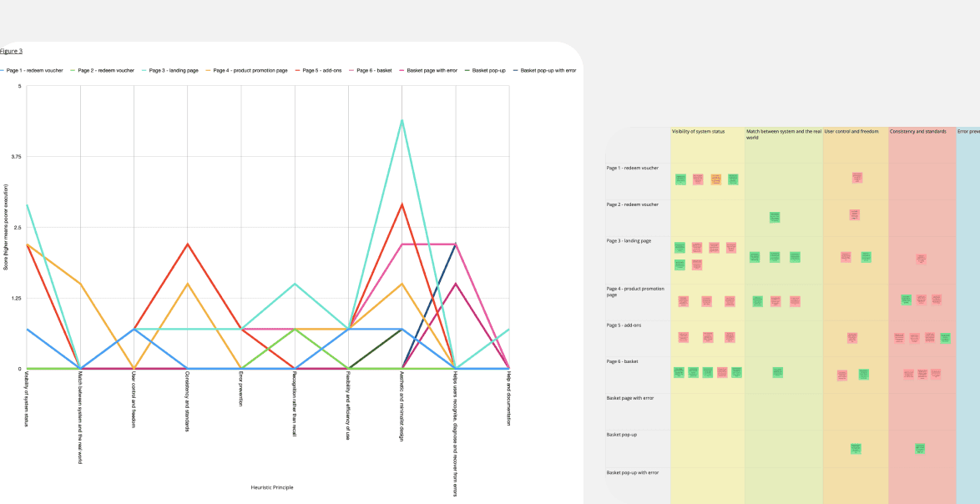980x504 pixels.
Task: Click chart x-axis label "Helps users recognize, diagnose and recover from errors"
Action: [x=456, y=434]
